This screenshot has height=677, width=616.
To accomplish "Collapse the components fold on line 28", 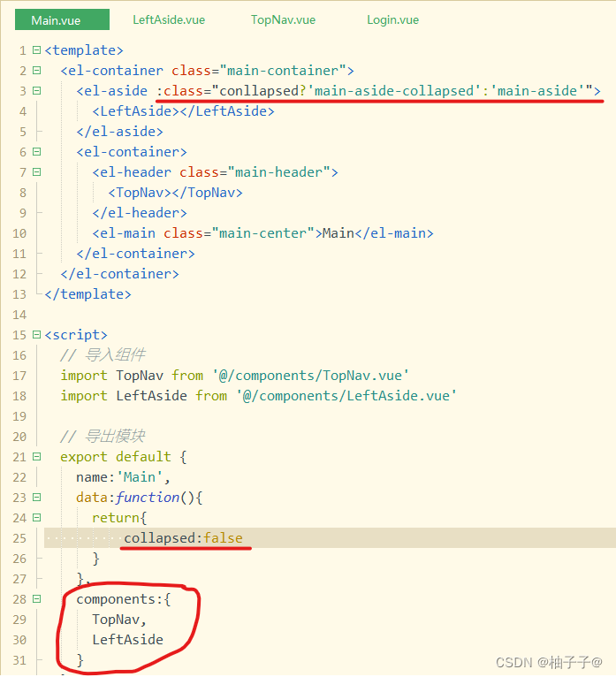I will [37, 599].
